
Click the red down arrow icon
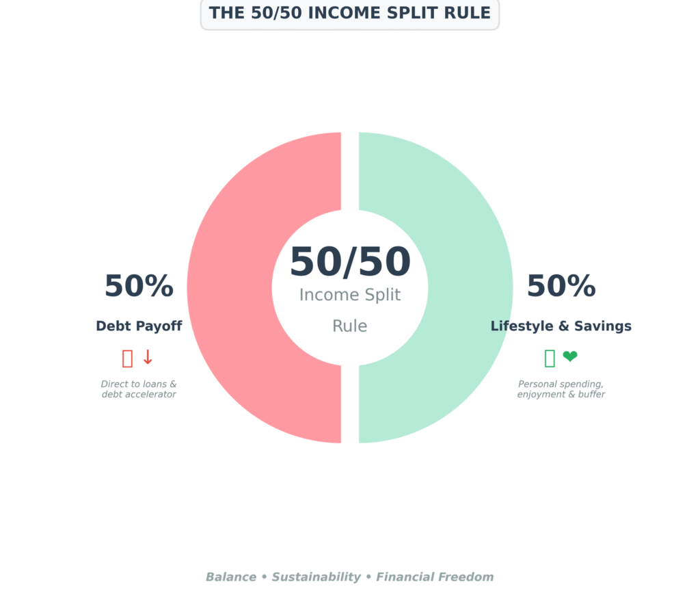[x=148, y=357]
